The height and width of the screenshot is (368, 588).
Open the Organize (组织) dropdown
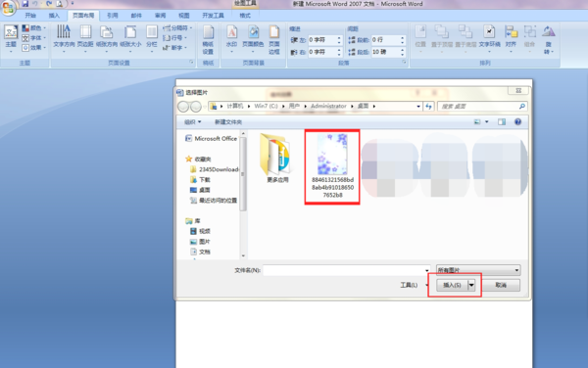(x=193, y=122)
